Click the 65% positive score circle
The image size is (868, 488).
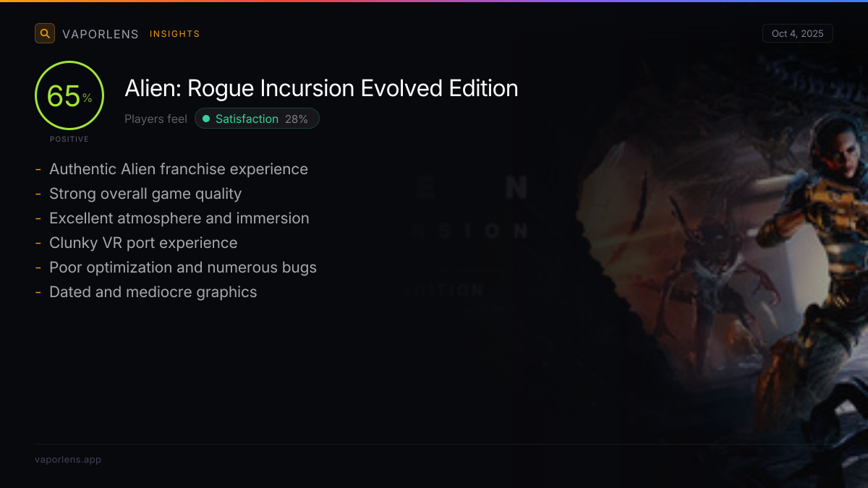point(69,95)
